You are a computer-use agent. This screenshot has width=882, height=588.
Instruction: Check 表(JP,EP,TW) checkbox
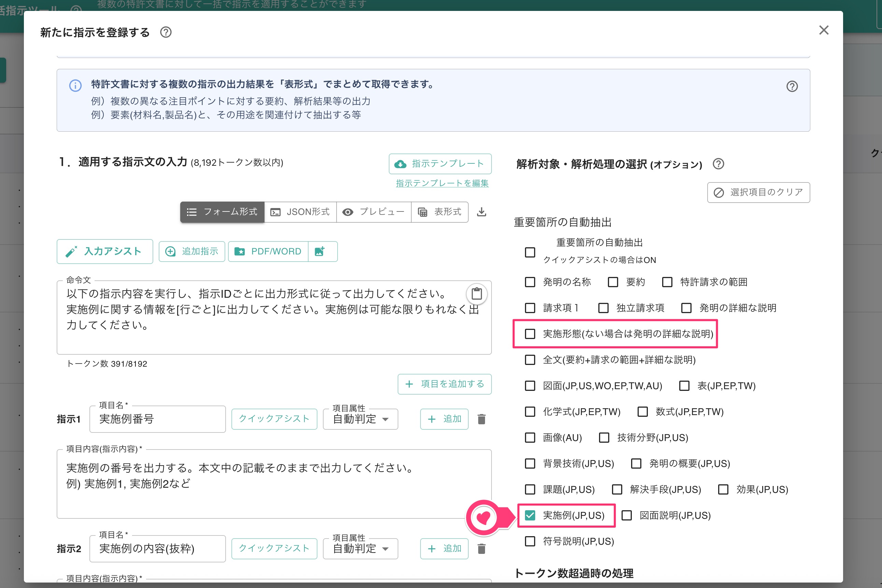pos(684,386)
